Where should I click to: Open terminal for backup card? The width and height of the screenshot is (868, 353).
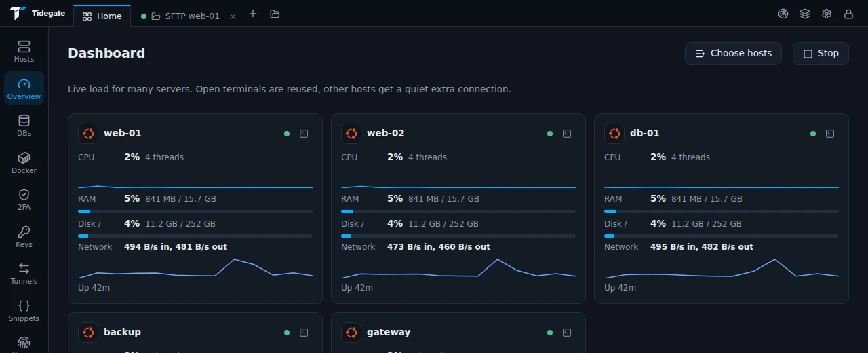tap(304, 333)
